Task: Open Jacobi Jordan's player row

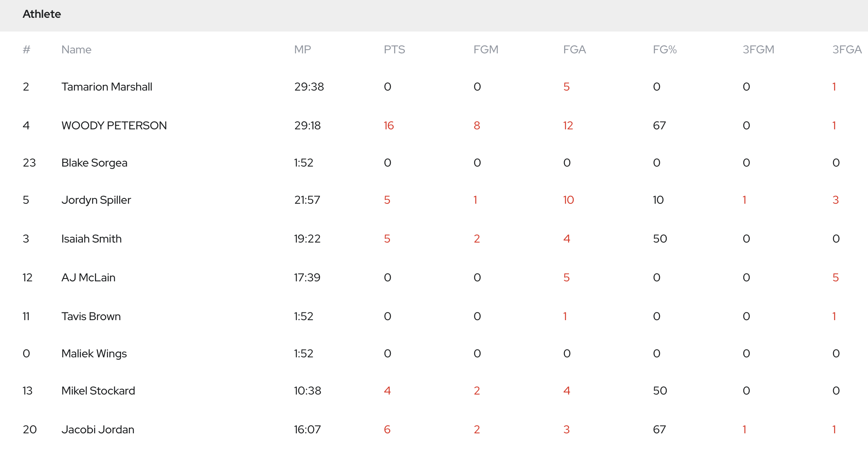Action: pyautogui.click(x=98, y=429)
